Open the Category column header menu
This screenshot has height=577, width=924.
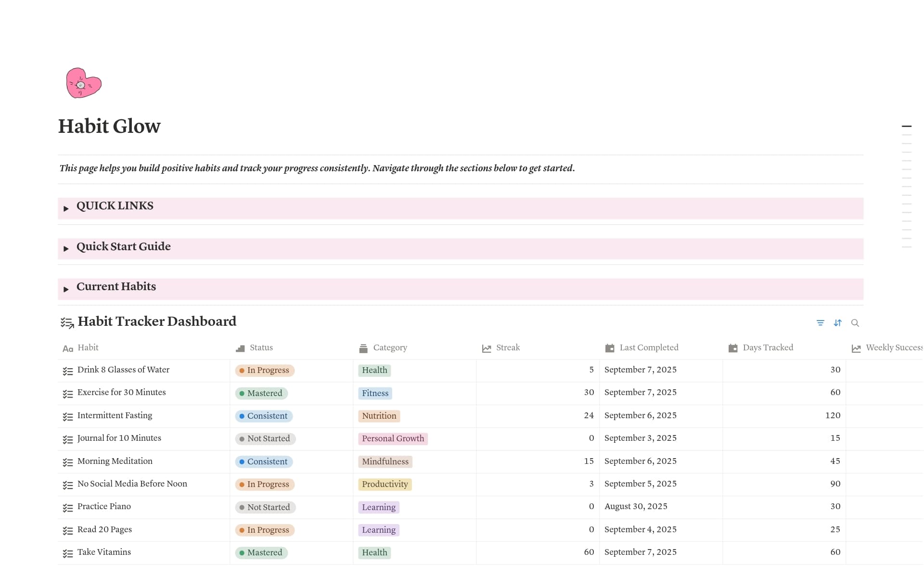point(390,347)
